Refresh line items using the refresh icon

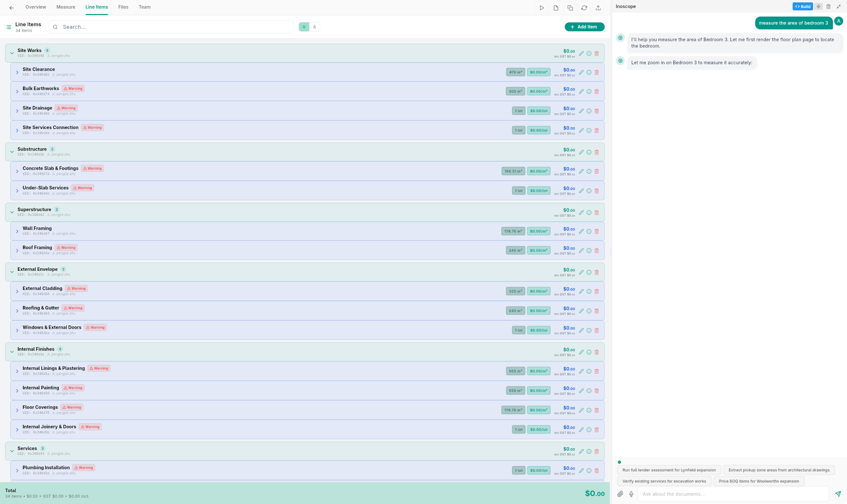pyautogui.click(x=584, y=8)
